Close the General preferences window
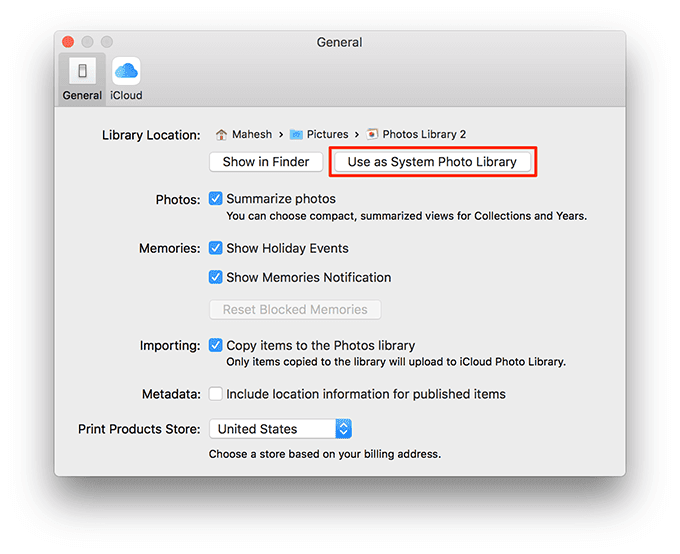 [x=68, y=42]
